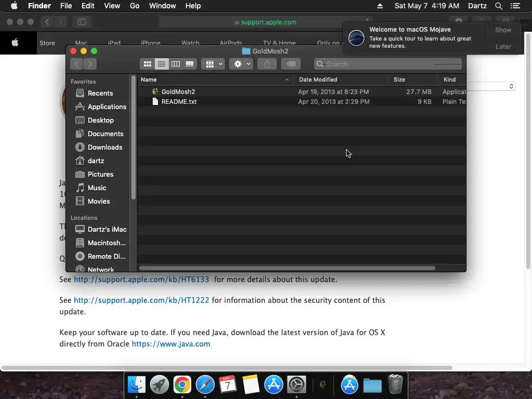Click the Safari page horizontal scrollbar

click(x=227, y=368)
